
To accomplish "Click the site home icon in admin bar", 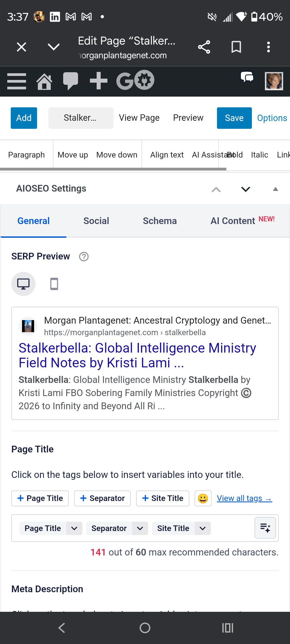I will click(x=44, y=81).
